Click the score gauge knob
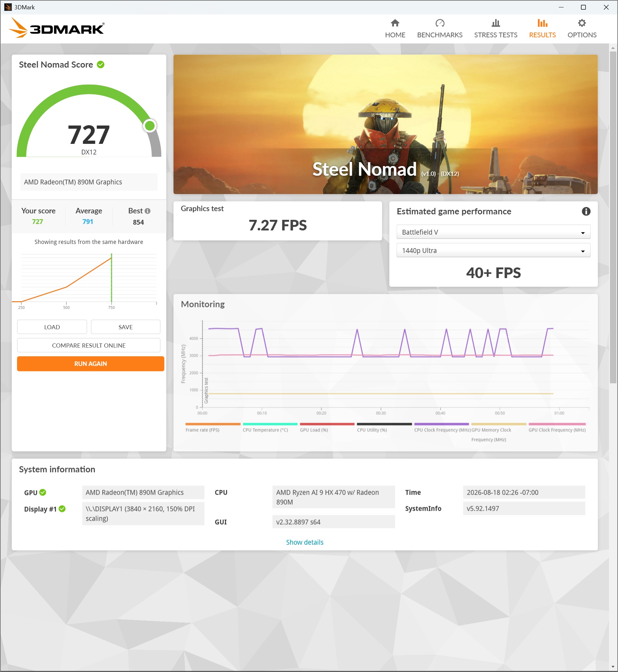Image resolution: width=618 pixels, height=672 pixels. point(150,126)
